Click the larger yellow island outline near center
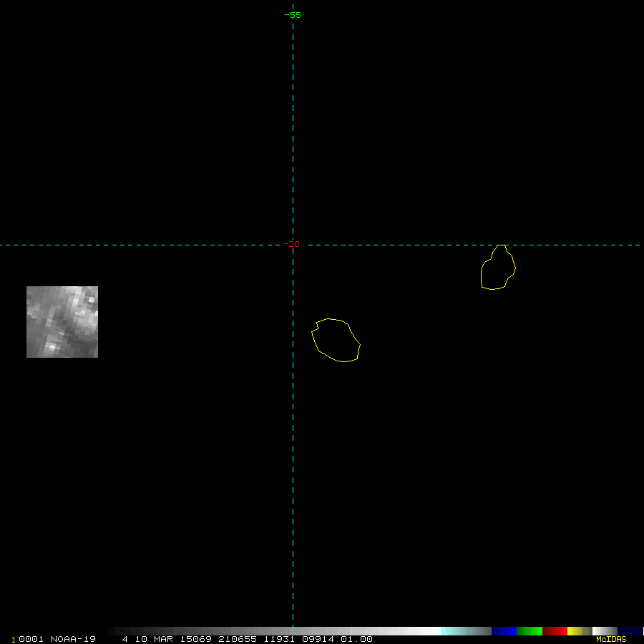This screenshot has height=644, width=644. point(336,341)
